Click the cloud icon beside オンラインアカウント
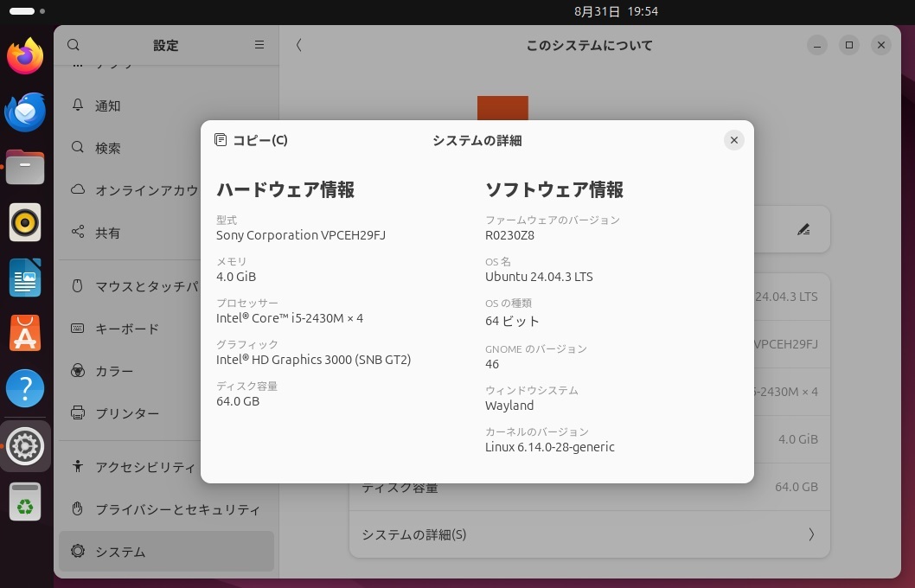The height and width of the screenshot is (588, 915). (78, 189)
